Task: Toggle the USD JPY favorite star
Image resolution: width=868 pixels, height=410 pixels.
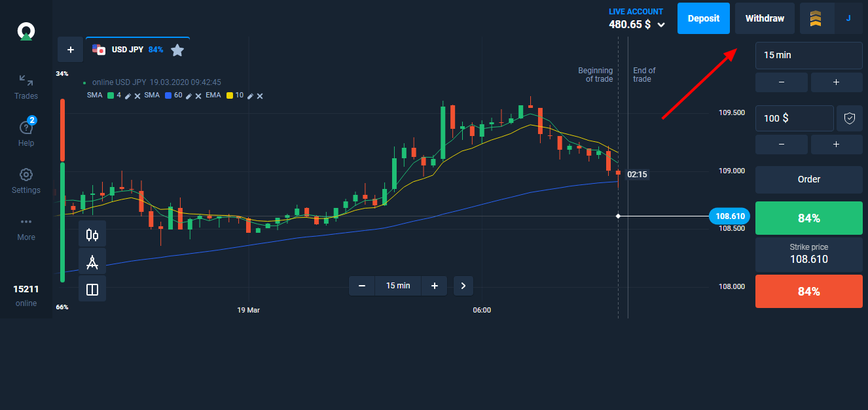Action: click(177, 49)
